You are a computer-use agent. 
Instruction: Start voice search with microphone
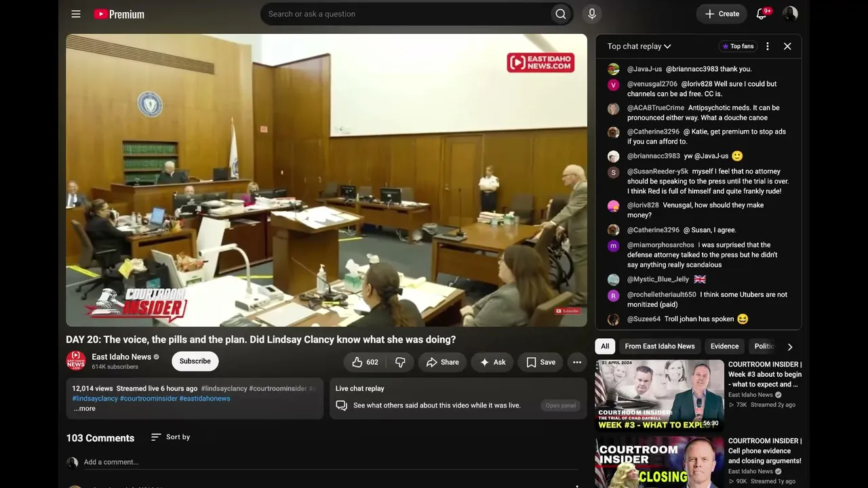(x=592, y=14)
